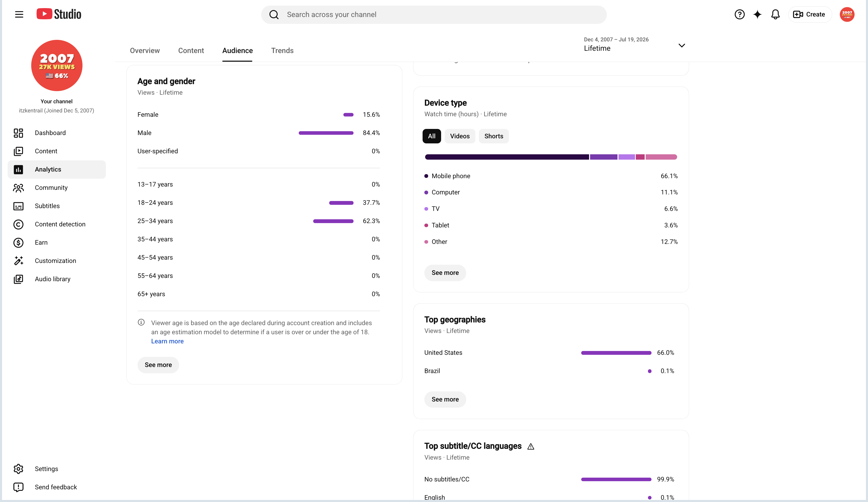Click the help question mark icon

click(x=739, y=14)
